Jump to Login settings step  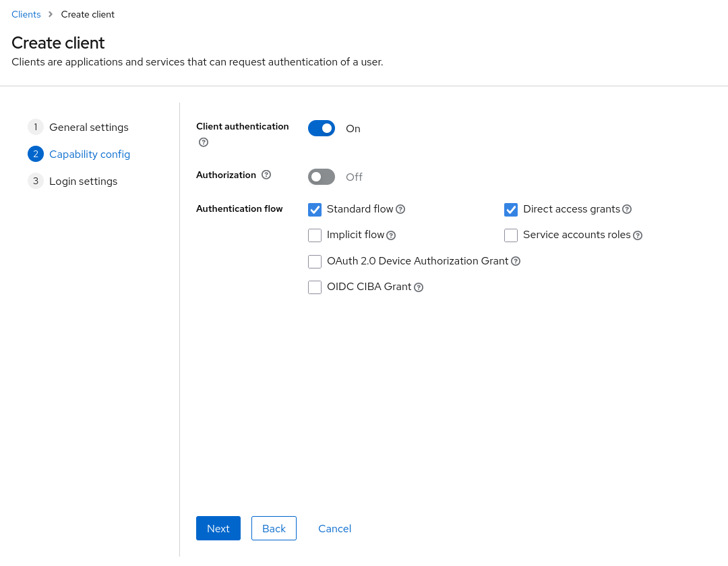(83, 181)
